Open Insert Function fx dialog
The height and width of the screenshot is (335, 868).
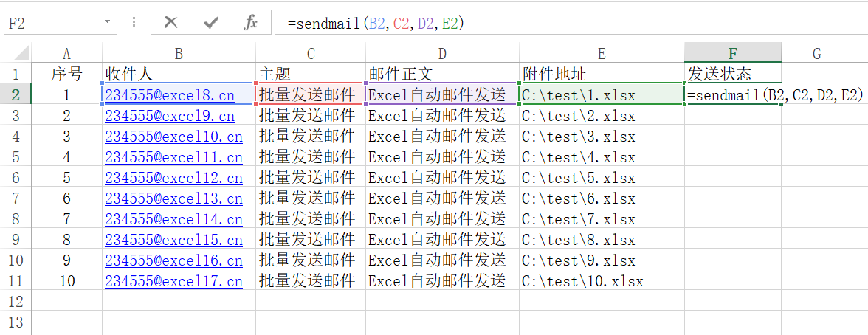click(x=251, y=23)
